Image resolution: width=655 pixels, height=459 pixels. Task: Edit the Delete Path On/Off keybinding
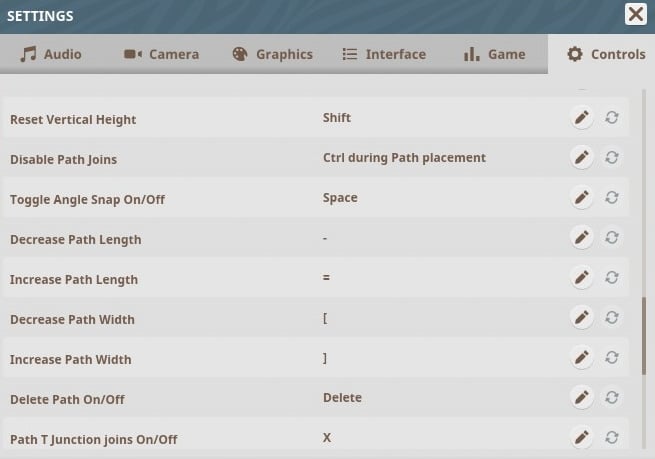pyautogui.click(x=581, y=398)
